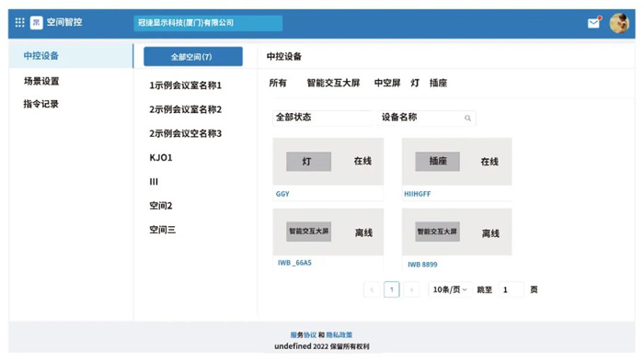This screenshot has height=362, width=644.
Task: Open the mail notifications icon
Action: pyautogui.click(x=593, y=23)
